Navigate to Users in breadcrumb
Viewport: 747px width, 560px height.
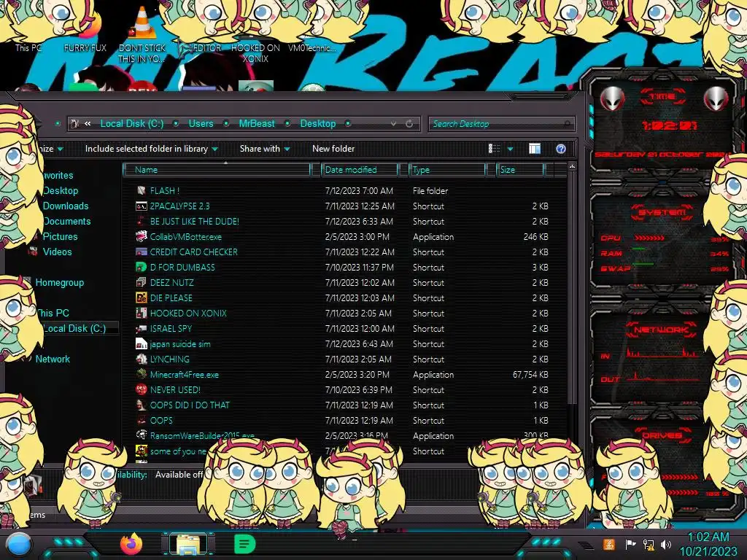[201, 124]
